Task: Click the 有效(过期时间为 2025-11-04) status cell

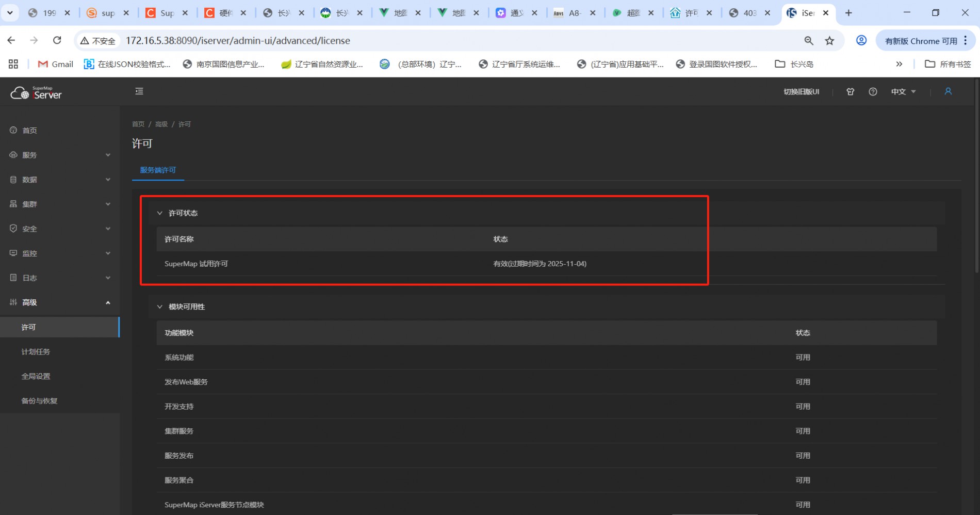Action: coord(540,264)
